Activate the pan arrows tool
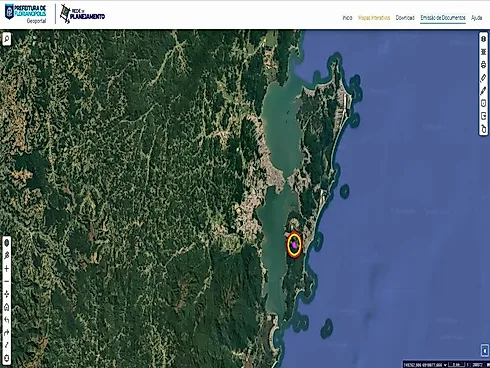The height and width of the screenshot is (368, 490). tap(7, 294)
